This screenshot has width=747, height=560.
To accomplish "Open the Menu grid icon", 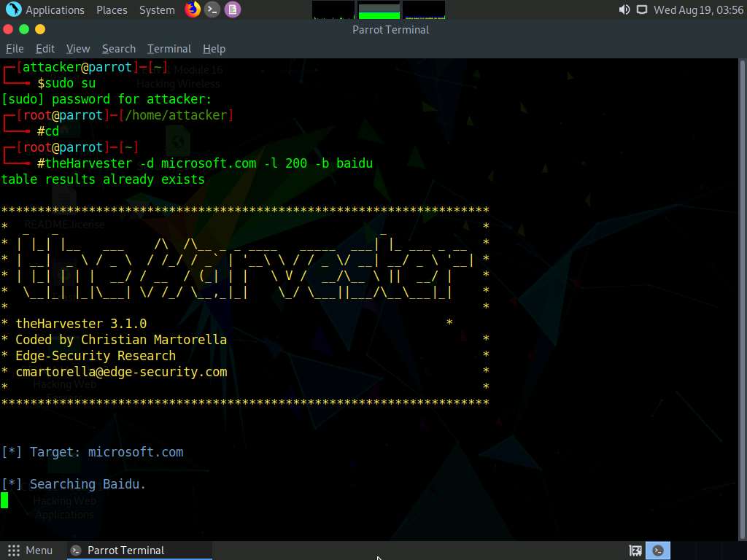I will [14, 551].
